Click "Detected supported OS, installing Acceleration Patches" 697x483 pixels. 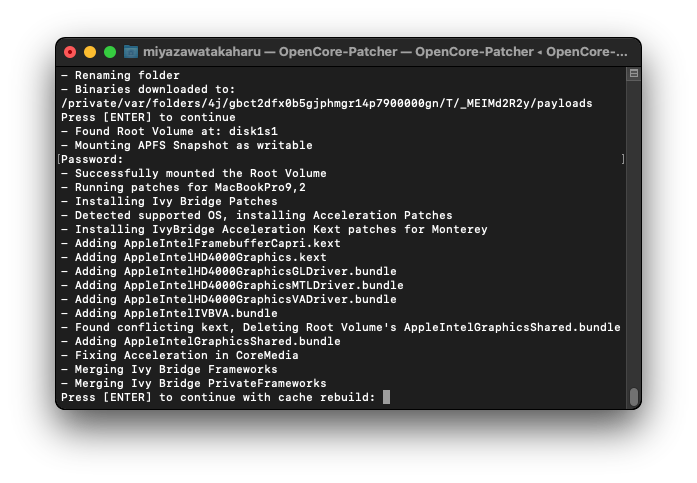[257, 215]
